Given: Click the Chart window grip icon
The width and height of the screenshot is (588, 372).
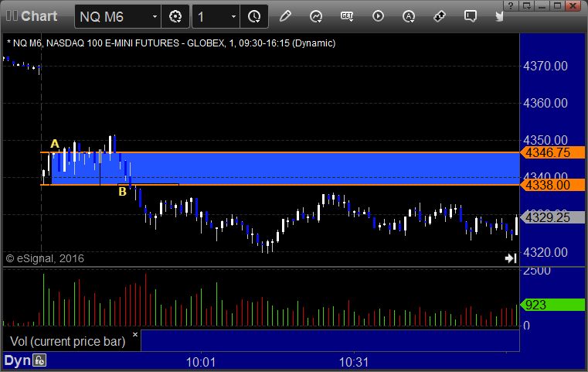Looking at the screenshot, I should point(12,16).
